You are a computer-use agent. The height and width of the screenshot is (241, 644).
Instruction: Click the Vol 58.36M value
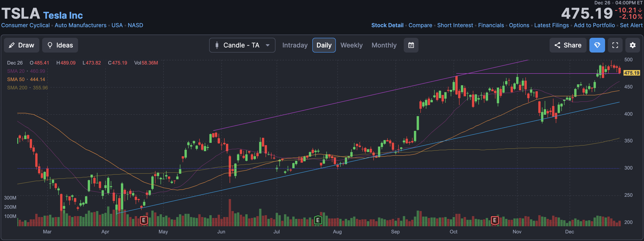pos(146,63)
